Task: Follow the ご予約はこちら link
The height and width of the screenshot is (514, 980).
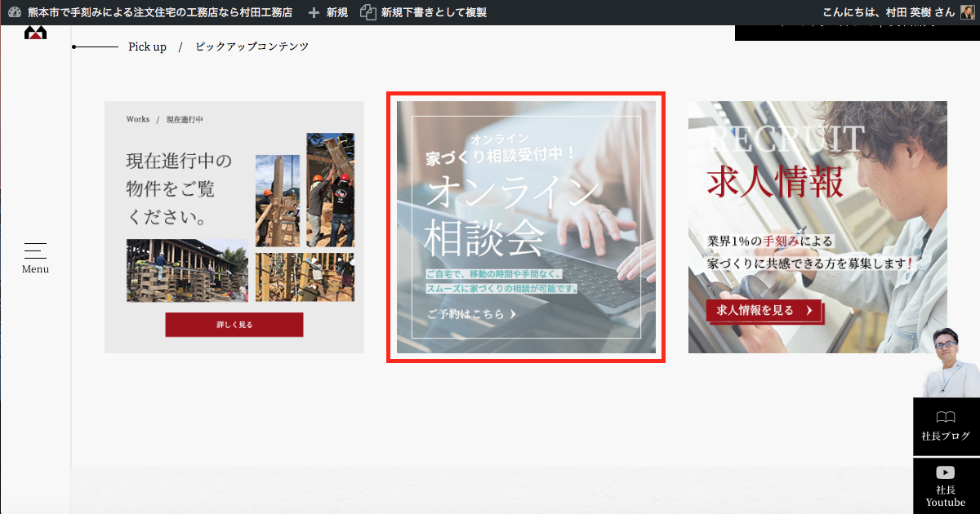Action: point(471,313)
